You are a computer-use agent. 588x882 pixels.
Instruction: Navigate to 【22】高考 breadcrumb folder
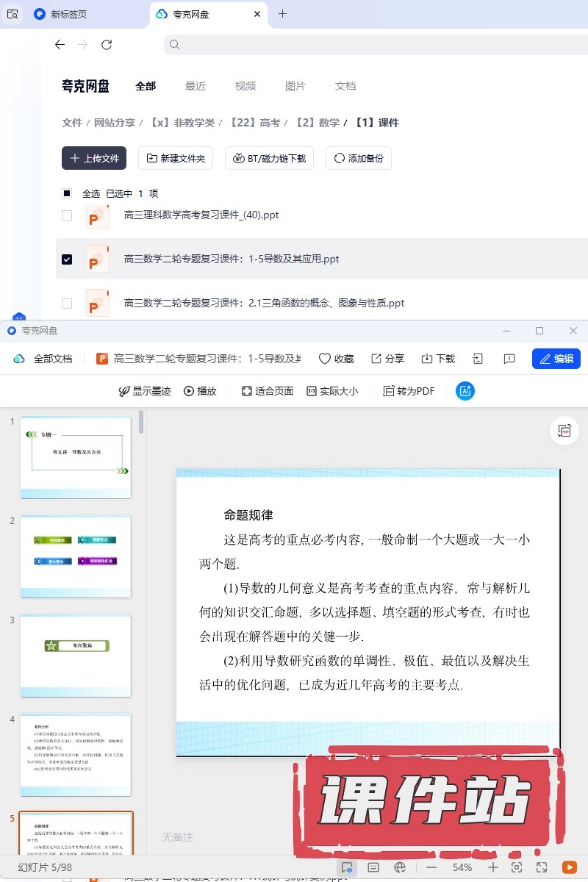254,123
